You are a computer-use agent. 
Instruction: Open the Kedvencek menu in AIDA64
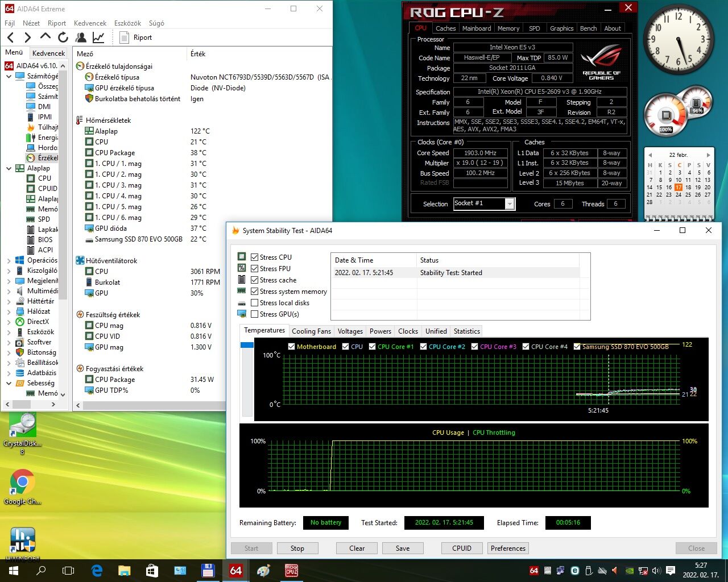(x=90, y=23)
